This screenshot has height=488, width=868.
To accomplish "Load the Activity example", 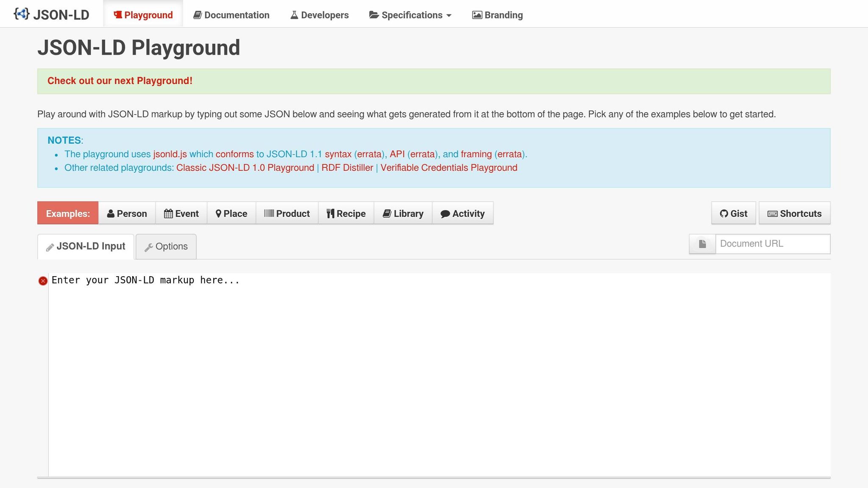I will pos(462,213).
